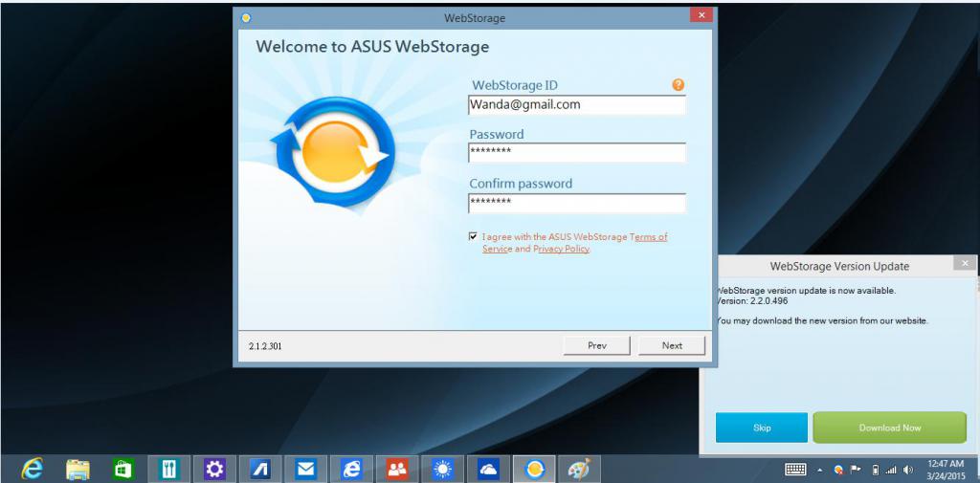Click the Prev button

pyautogui.click(x=597, y=345)
